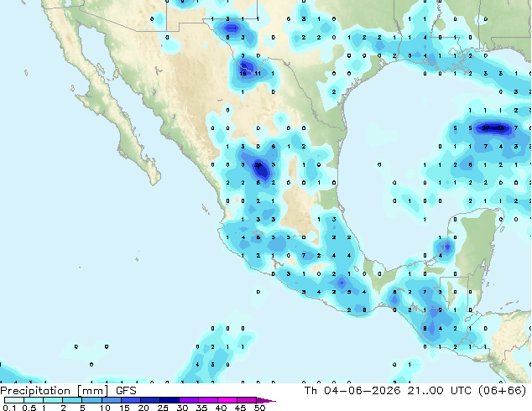The image size is (532, 411).
Task: Select the 35–40 mm legend color box
Action: pyautogui.click(x=208, y=400)
